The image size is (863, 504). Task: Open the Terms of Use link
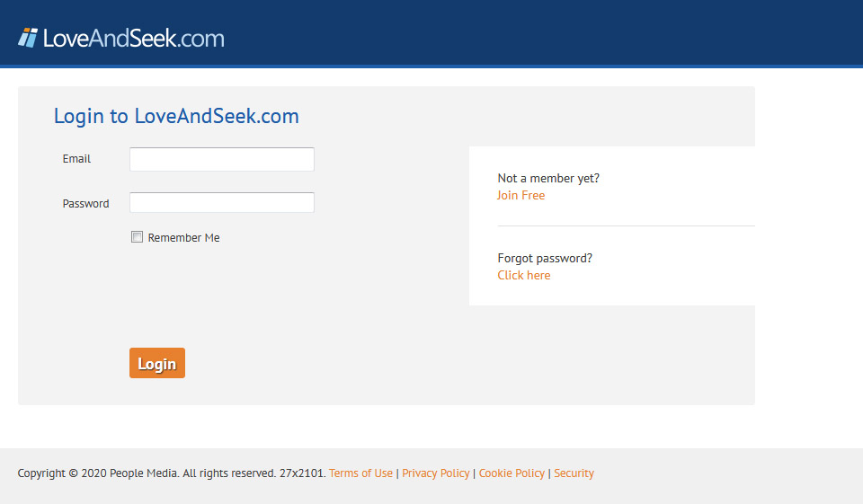pyautogui.click(x=360, y=473)
